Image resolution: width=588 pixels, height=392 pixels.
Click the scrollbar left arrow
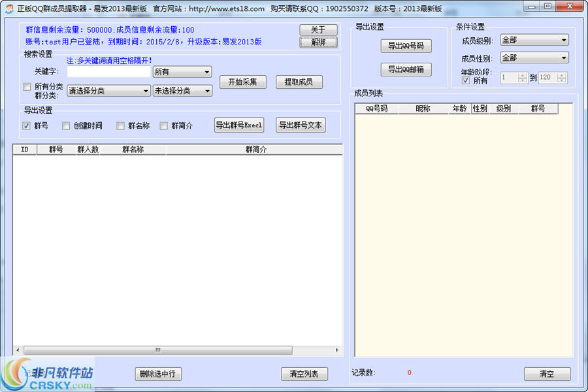pos(18,350)
